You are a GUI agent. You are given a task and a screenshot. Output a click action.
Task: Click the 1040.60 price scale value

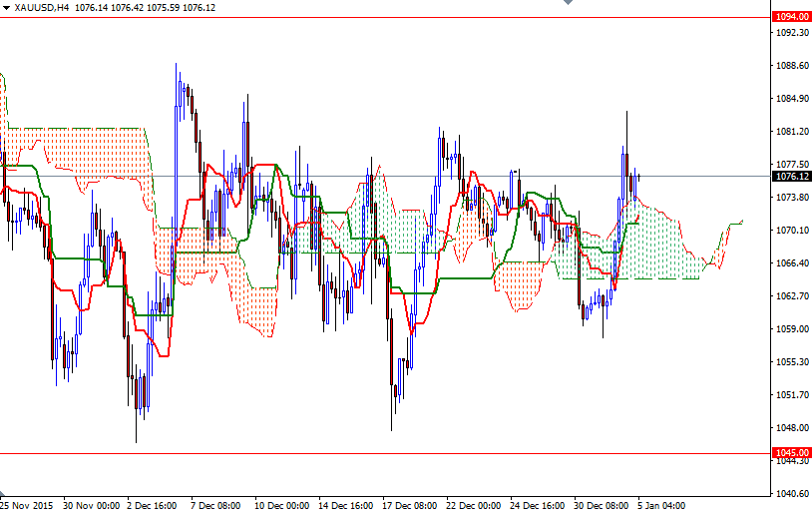point(791,493)
